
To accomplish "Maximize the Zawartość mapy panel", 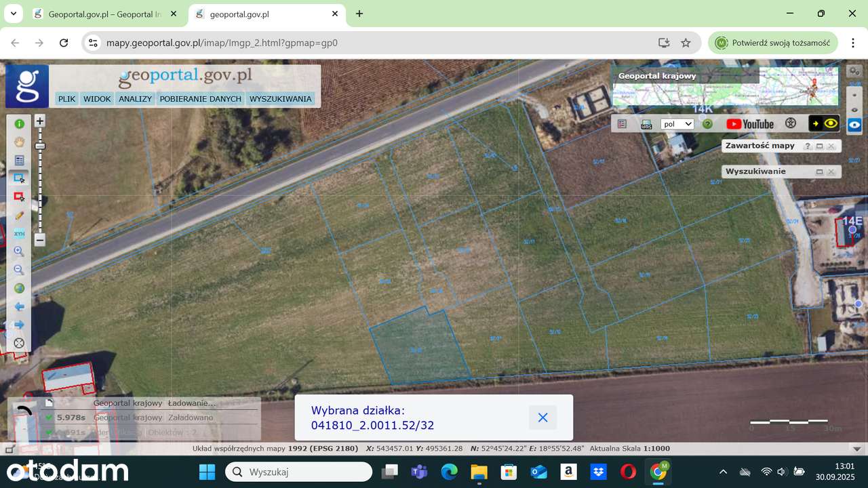I will (x=819, y=146).
